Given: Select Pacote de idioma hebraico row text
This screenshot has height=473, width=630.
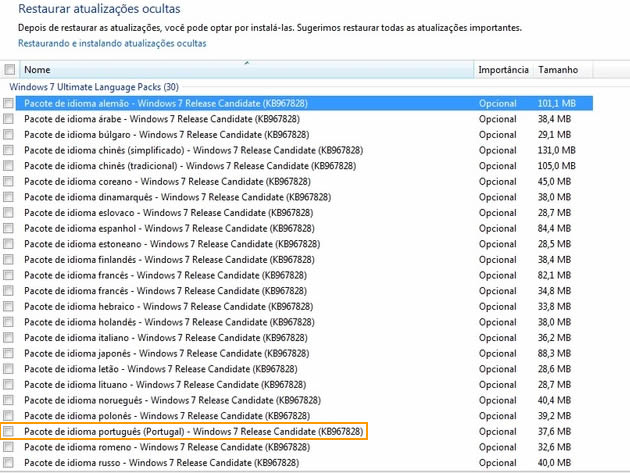Looking at the screenshot, I should 169,306.
